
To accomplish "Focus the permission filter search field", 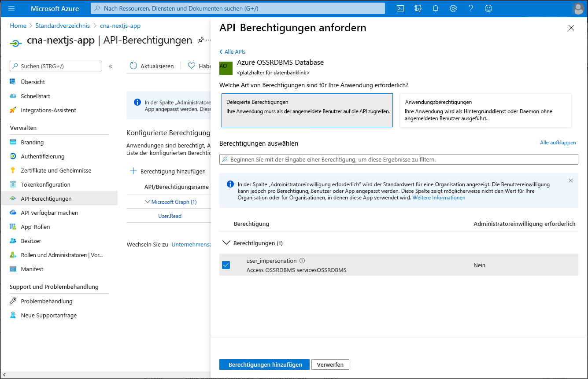I will coord(399,159).
